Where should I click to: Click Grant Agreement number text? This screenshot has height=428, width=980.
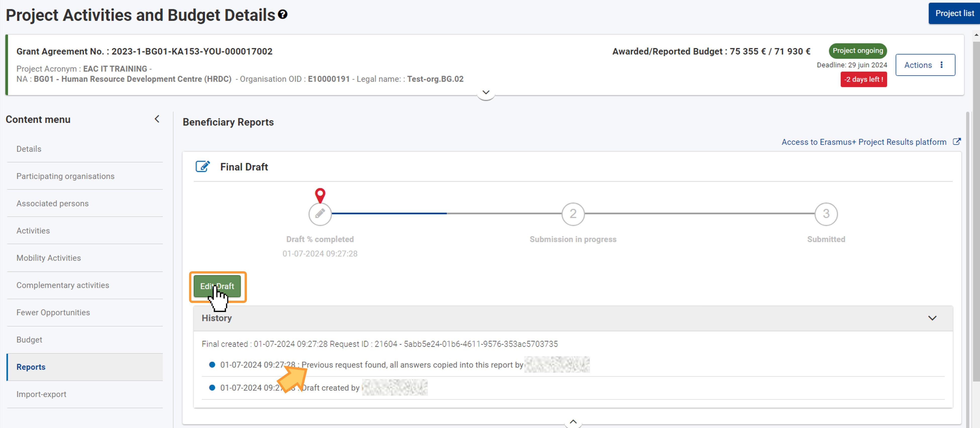[144, 51]
